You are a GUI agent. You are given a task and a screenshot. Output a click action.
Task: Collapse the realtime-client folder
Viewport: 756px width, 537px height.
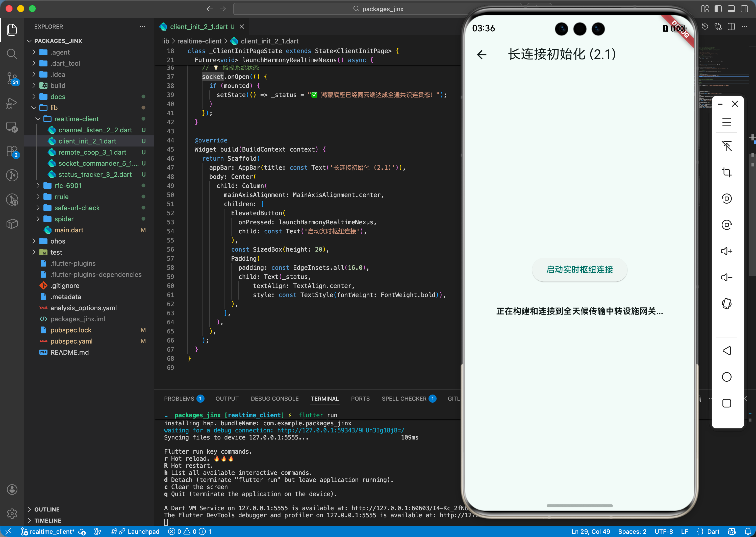(76, 119)
